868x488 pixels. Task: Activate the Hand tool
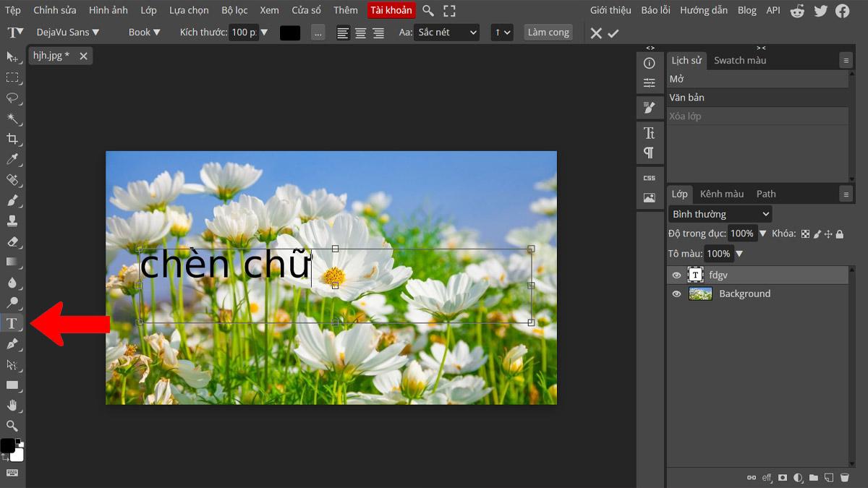(12, 406)
